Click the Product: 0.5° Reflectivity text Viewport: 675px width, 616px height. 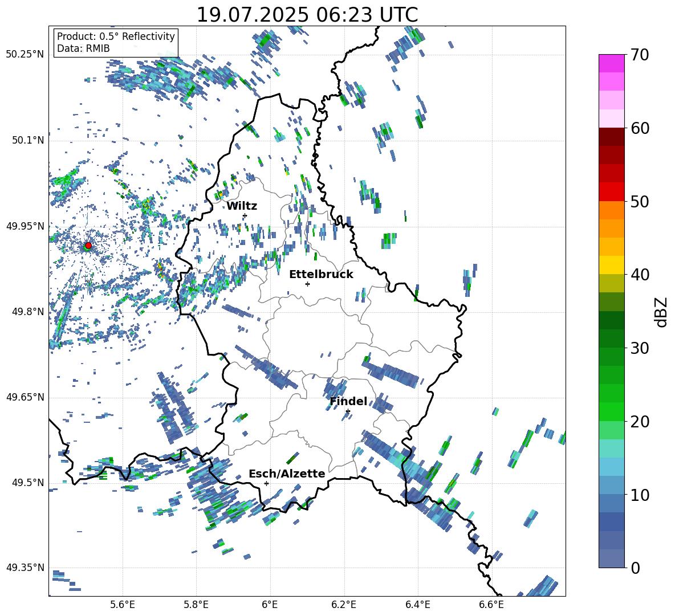(116, 36)
